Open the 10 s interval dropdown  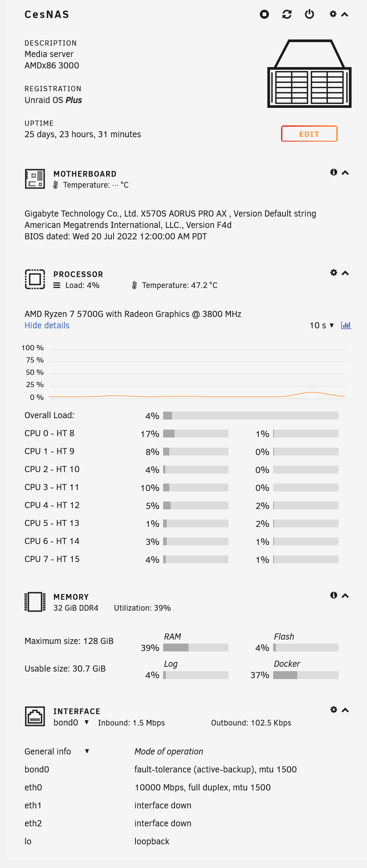[321, 325]
